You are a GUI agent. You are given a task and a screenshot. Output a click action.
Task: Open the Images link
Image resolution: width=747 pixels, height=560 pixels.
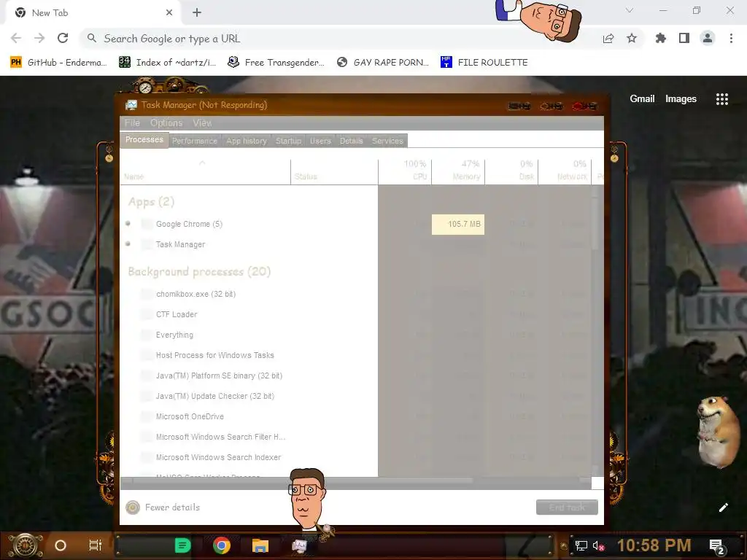click(x=681, y=98)
